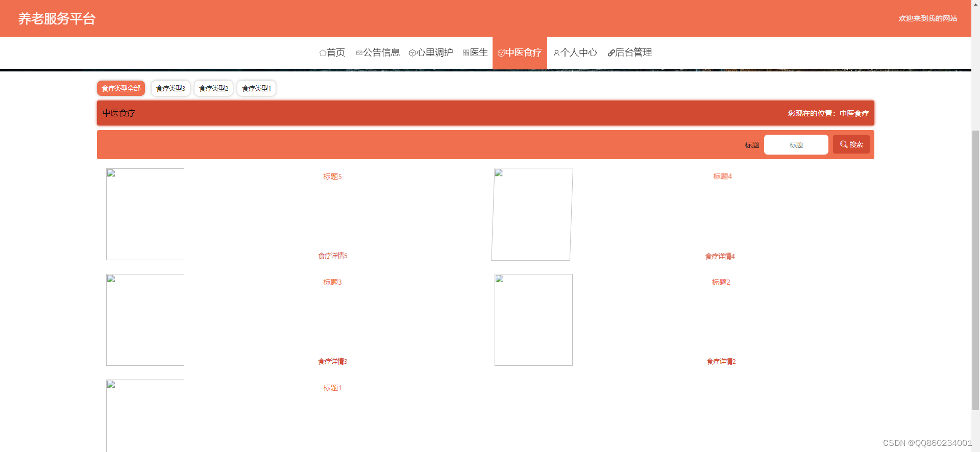
Task: Open the 标题5 link
Action: pyautogui.click(x=332, y=177)
